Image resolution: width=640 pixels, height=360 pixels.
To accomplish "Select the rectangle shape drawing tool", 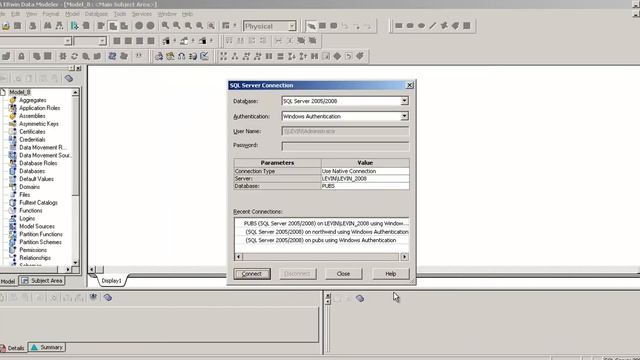I will [399, 26].
